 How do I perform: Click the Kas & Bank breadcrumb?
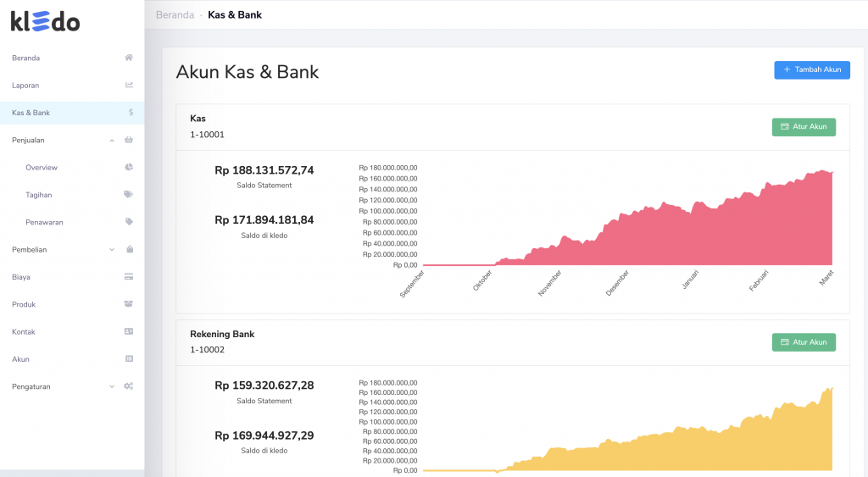tap(235, 15)
